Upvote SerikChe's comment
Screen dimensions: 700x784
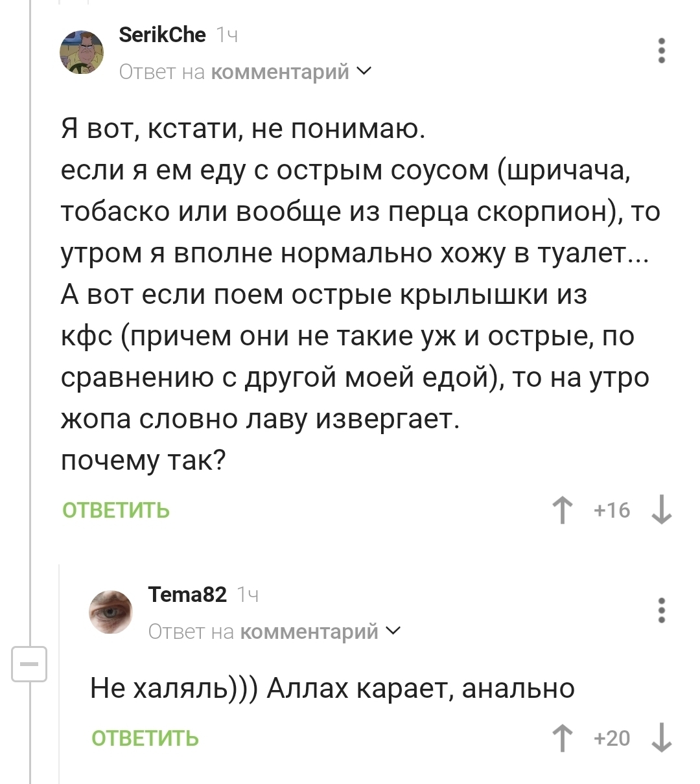563,510
